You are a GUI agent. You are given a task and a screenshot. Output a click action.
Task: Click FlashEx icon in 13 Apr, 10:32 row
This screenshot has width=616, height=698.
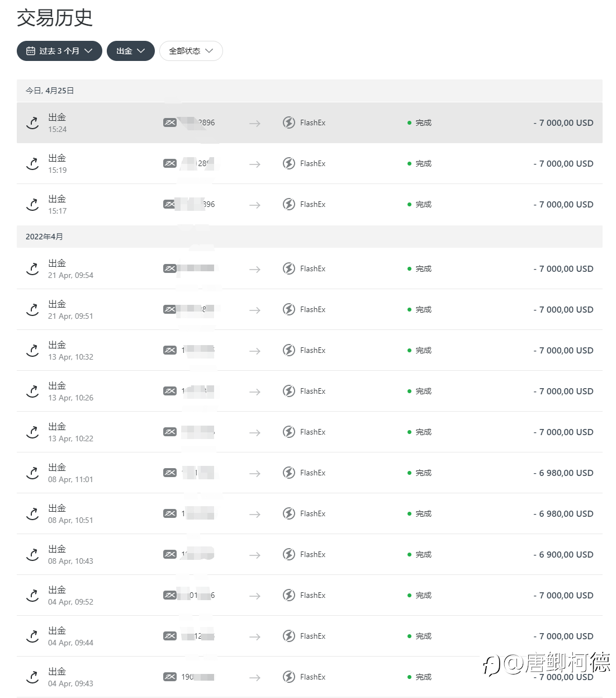pos(289,350)
